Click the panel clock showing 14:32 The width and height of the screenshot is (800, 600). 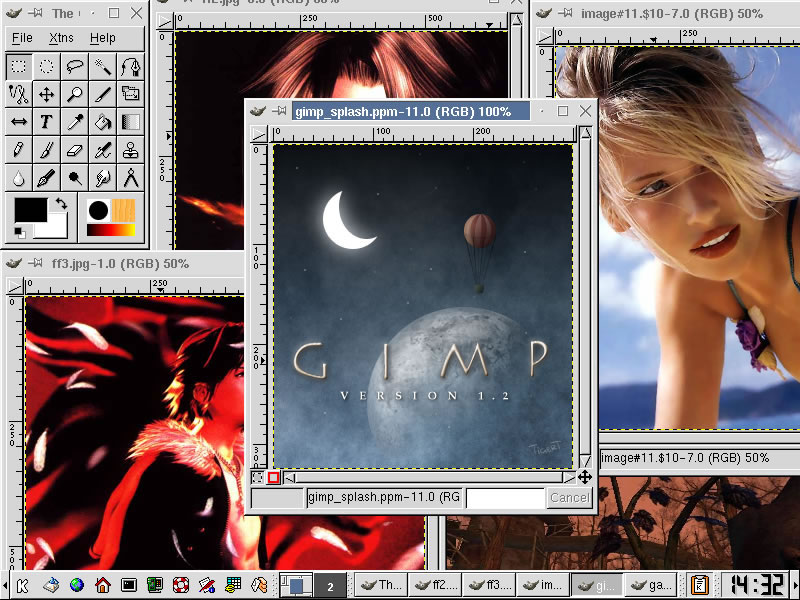point(757,585)
